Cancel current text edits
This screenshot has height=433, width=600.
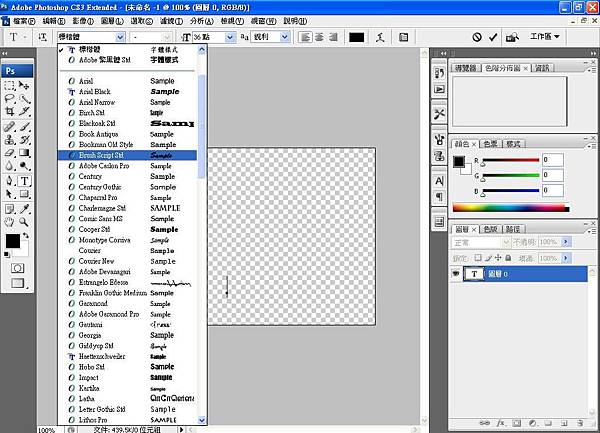pos(476,37)
